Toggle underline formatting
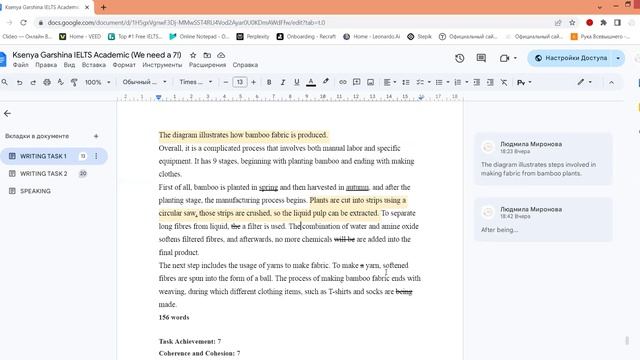This screenshot has height=360, width=640. 297,82
